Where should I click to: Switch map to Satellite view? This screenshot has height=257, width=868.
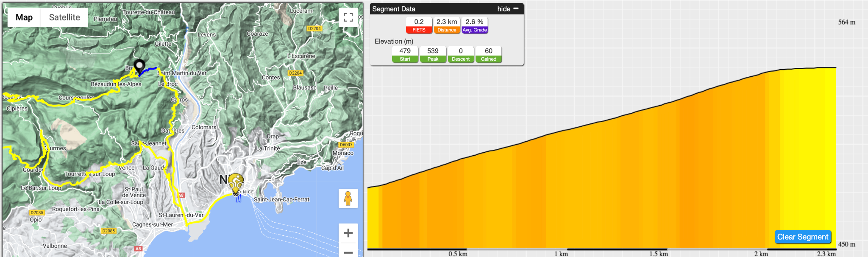(x=64, y=17)
